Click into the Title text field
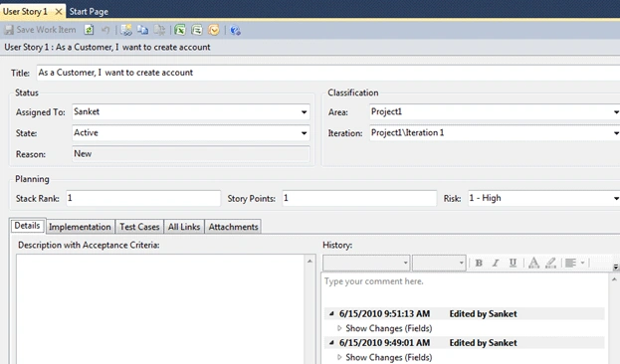Image resolution: width=620 pixels, height=364 pixels. (x=328, y=73)
